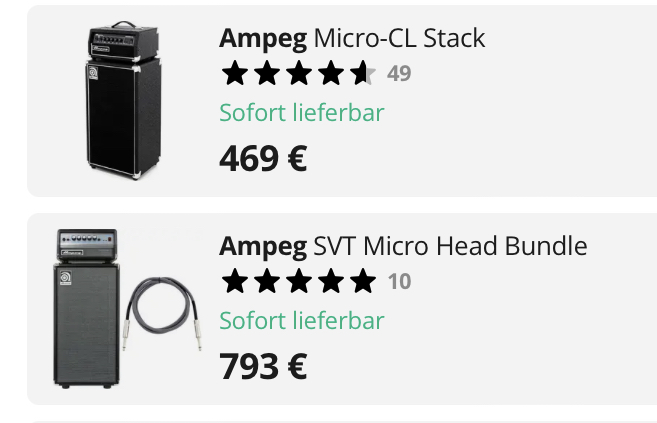Click the first star of SVT bundle rating
The image size is (657, 423).
pyautogui.click(x=235, y=282)
